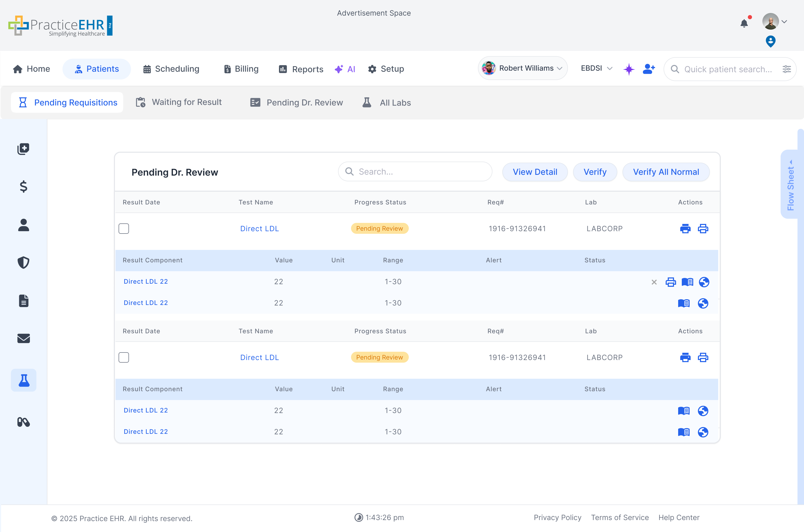Check the first Direct LDL checkbox
The height and width of the screenshot is (532, 804).
tap(124, 229)
